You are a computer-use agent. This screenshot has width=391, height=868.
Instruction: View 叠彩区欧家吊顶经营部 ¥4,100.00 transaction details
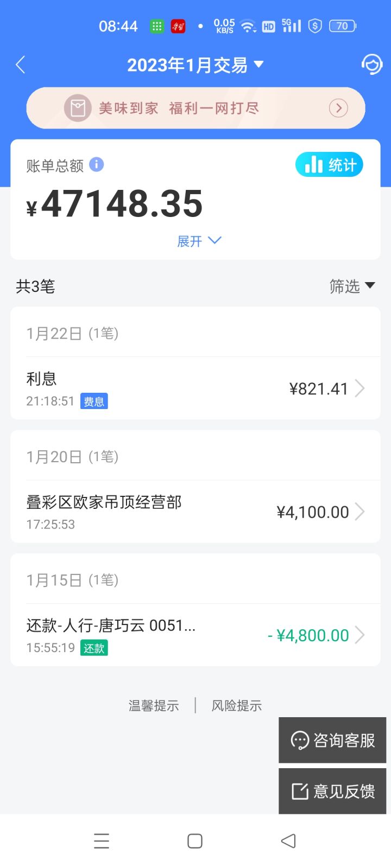coord(195,512)
